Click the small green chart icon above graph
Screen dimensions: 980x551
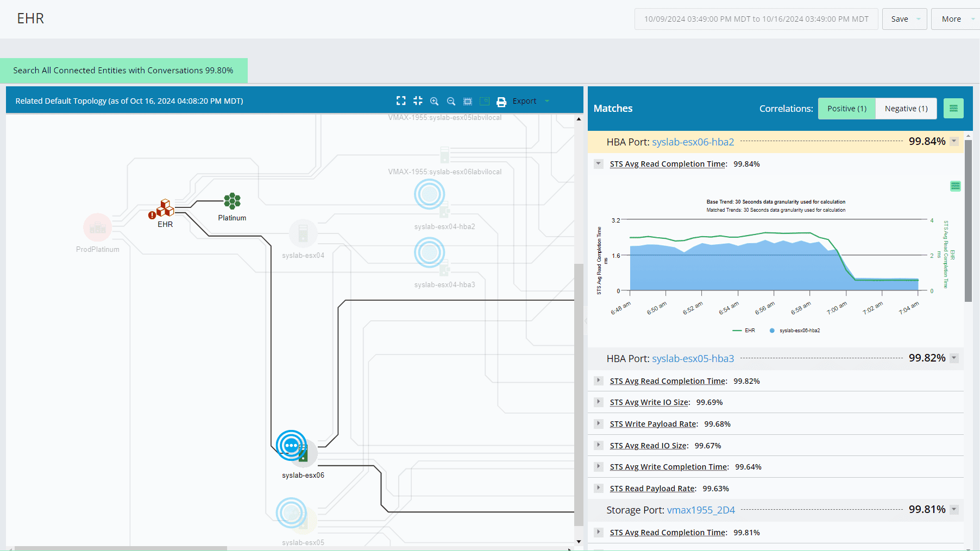point(956,186)
